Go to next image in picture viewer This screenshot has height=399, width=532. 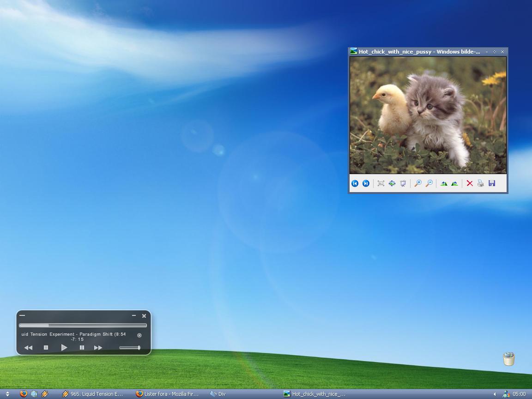(366, 183)
